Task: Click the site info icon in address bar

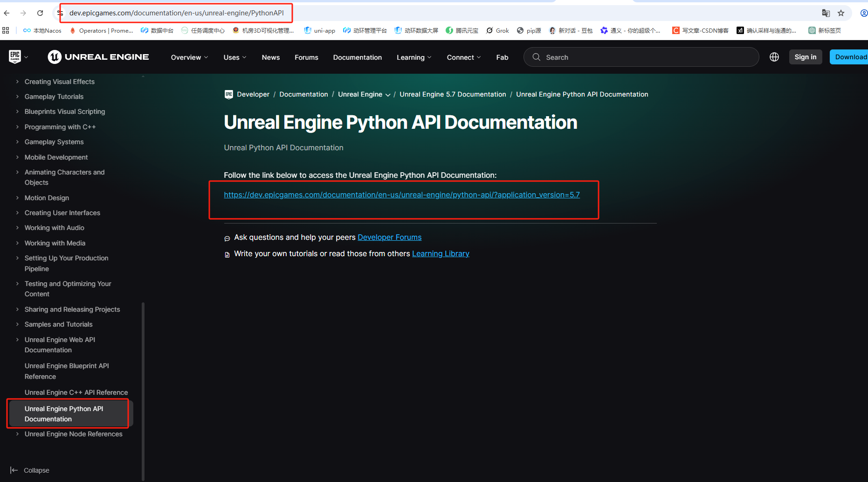Action: pyautogui.click(x=60, y=13)
